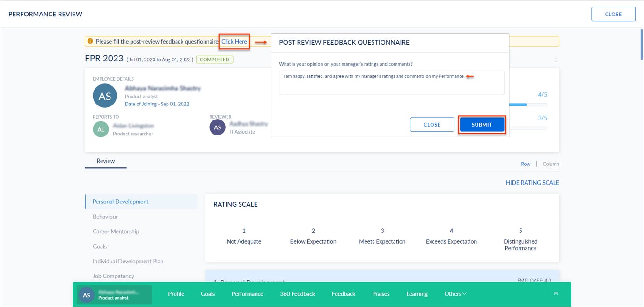This screenshot has height=307, width=644.
Task: Click the IT Associate role text
Action: [242, 132]
